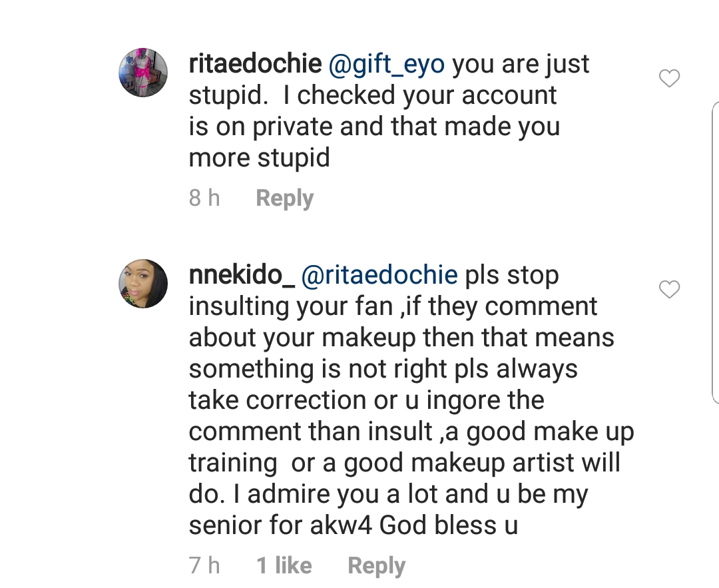Screen dimensions: 719x588
Task: Click 'senior for akw4 God bless u' line
Action: coord(353,525)
